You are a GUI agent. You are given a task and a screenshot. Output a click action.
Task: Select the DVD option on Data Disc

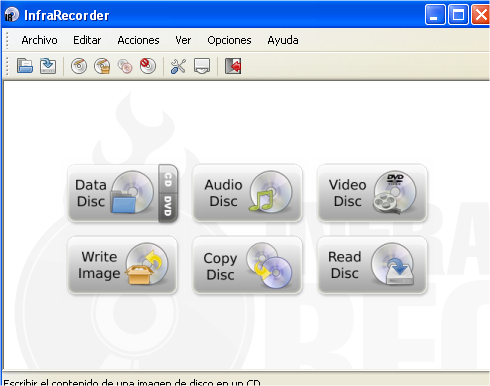coord(168,207)
